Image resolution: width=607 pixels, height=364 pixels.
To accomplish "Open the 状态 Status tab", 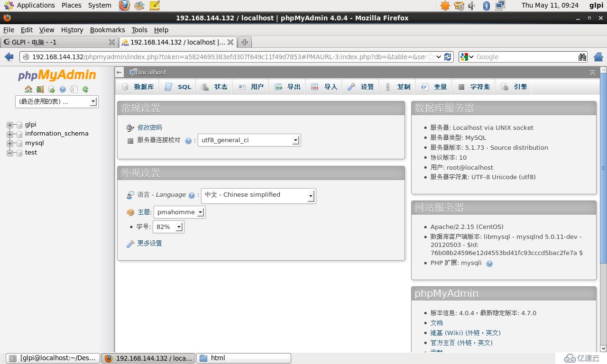I will 214,87.
